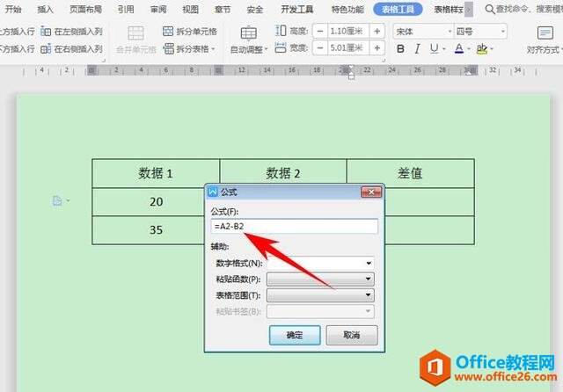Close the 公式 dialog
This screenshot has width=563, height=392.
pos(371,192)
